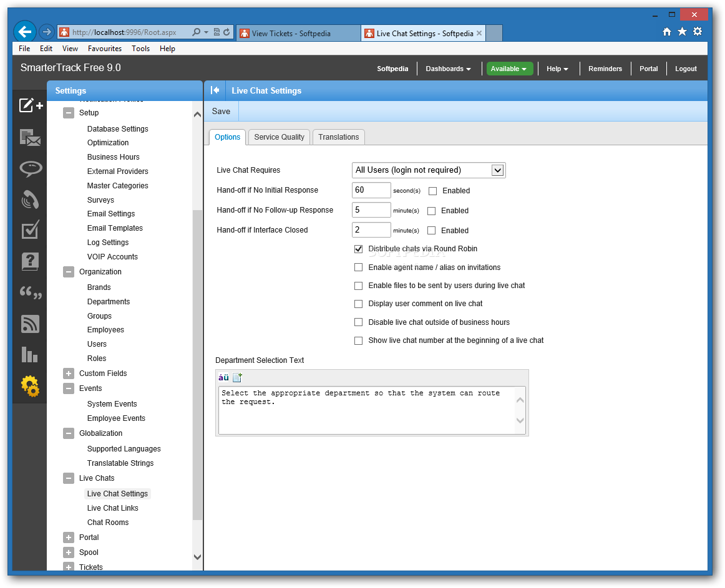The height and width of the screenshot is (588, 725).
Task: Click the Reminders link
Action: point(605,69)
